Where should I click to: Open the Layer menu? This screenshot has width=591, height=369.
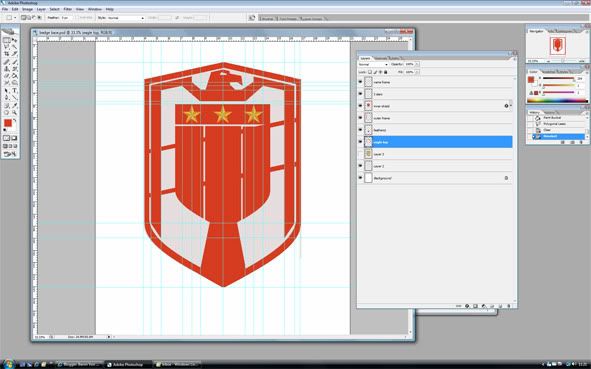coord(41,9)
